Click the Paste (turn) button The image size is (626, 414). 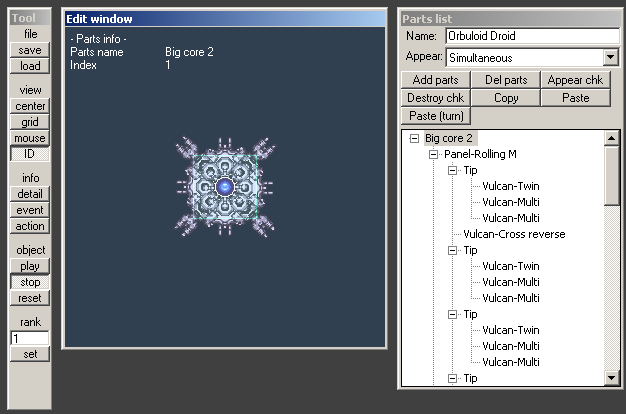coord(436,116)
